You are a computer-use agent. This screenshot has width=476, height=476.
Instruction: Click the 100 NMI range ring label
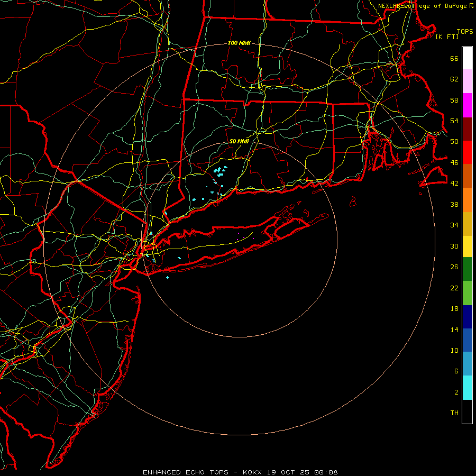tap(239, 43)
